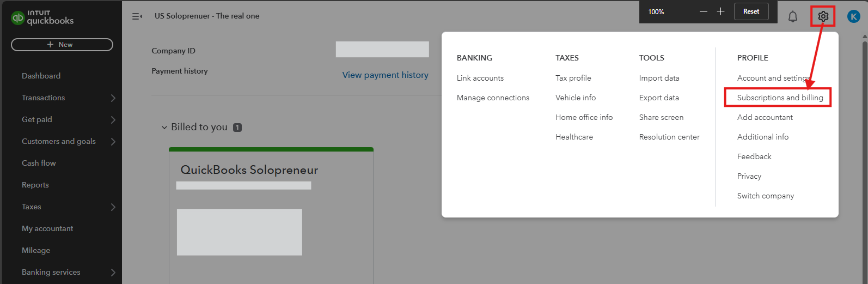Zoom out with the minus icon
Image resolution: width=868 pixels, height=284 pixels.
(x=704, y=11)
